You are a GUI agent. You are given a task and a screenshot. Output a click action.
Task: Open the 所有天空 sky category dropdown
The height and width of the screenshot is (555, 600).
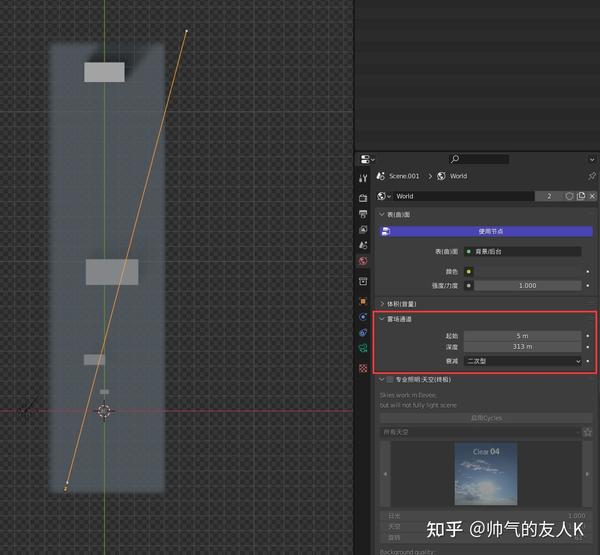click(480, 432)
